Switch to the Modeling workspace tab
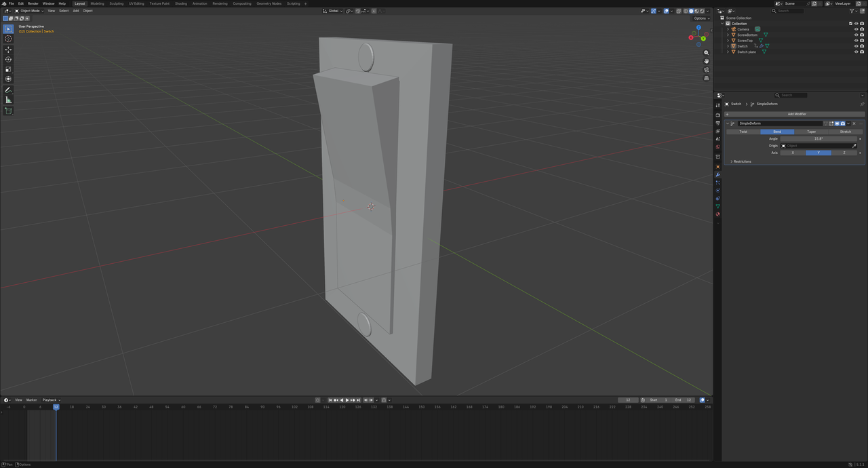Screen dimensions: 868x468 [x=97, y=3]
